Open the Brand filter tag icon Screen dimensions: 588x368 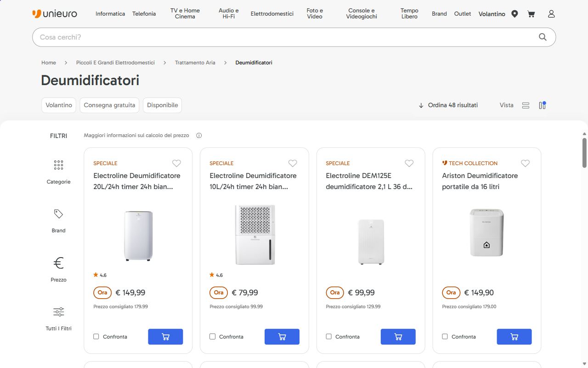58,214
